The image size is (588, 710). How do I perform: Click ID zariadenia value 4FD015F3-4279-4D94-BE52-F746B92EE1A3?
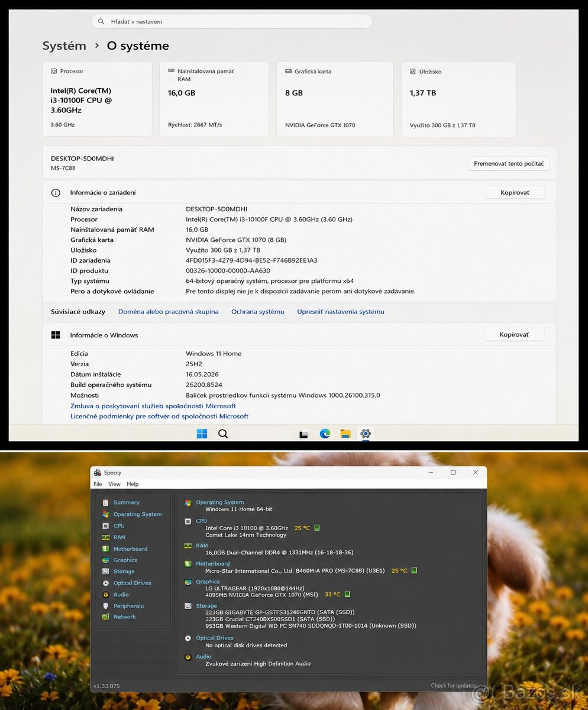(251, 260)
